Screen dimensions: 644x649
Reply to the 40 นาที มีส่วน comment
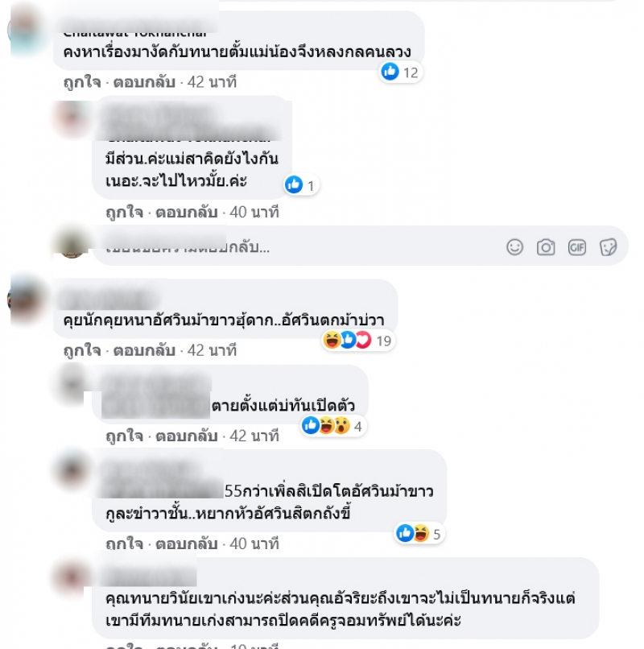click(186, 212)
